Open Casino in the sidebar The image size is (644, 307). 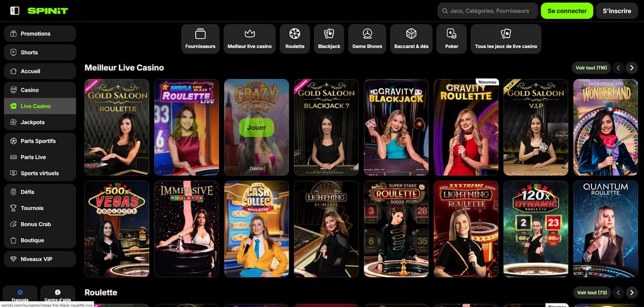40,90
